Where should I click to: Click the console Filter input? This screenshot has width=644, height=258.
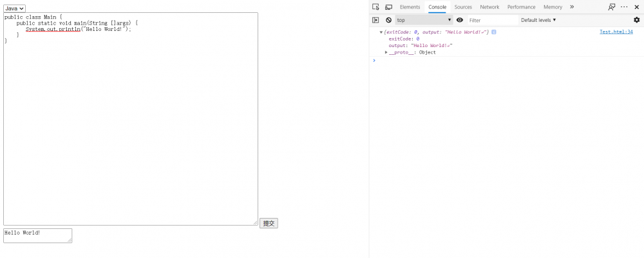pyautogui.click(x=493, y=20)
